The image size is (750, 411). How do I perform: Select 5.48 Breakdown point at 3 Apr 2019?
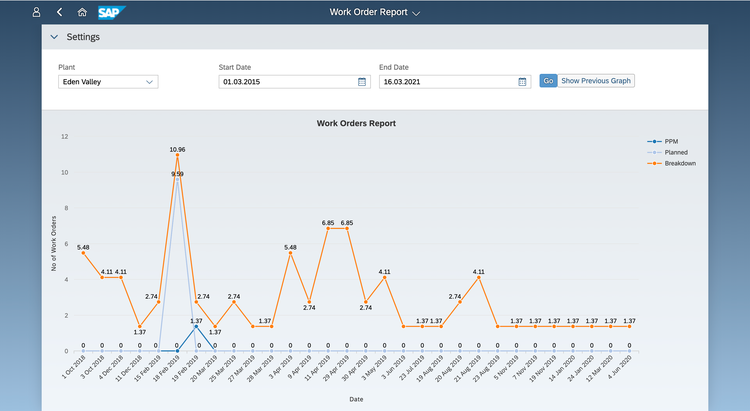290,253
